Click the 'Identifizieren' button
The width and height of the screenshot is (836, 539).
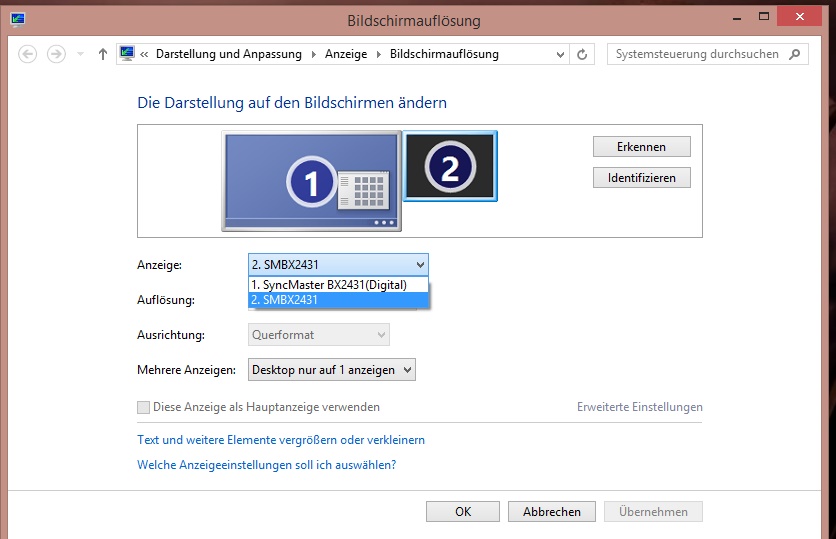[641, 178]
